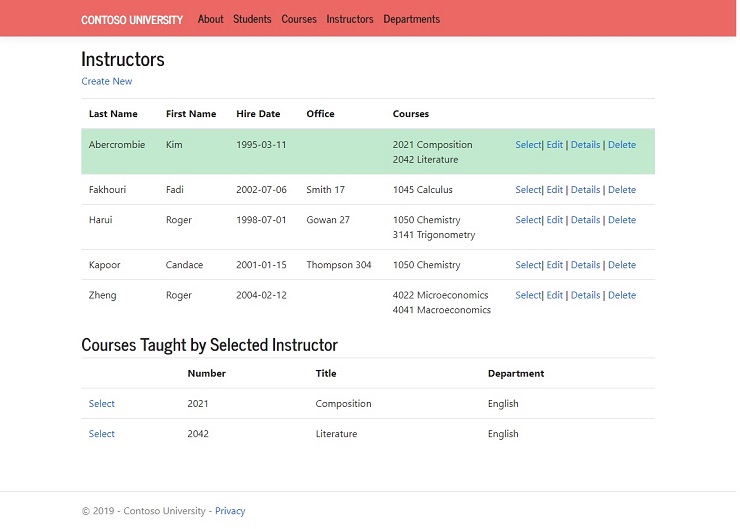Screen dimensions: 740x529
Task: Select instructor Kapoor
Action: click(x=528, y=265)
